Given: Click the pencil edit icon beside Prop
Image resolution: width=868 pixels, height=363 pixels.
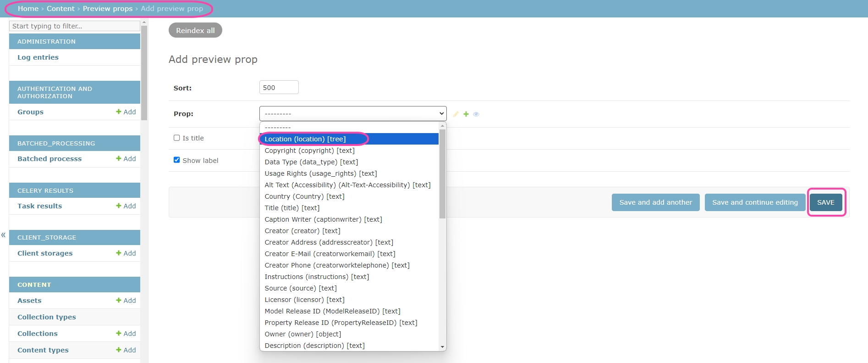Looking at the screenshot, I should [x=456, y=114].
